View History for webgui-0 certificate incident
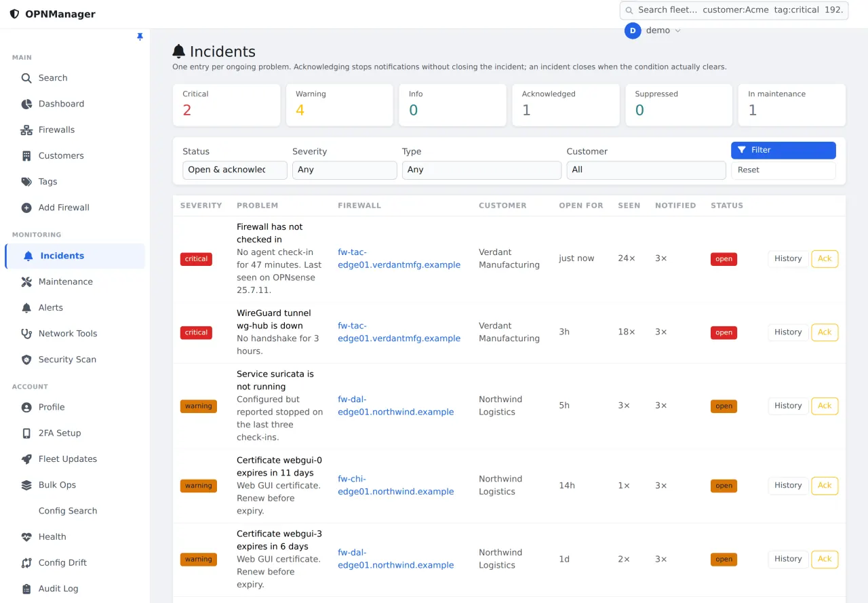 (788, 485)
